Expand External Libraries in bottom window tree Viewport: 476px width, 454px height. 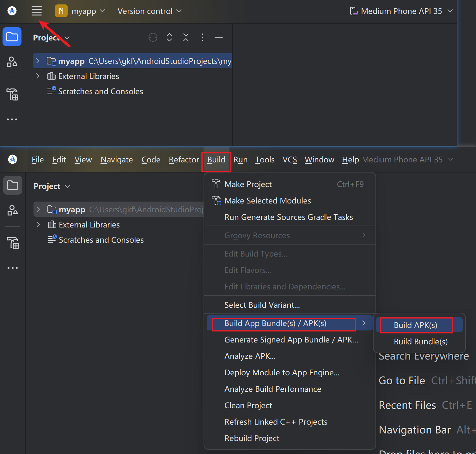point(38,224)
